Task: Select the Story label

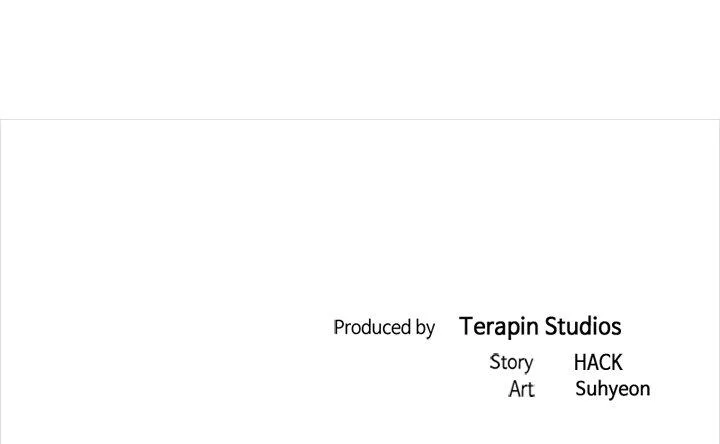Action: coord(511,363)
